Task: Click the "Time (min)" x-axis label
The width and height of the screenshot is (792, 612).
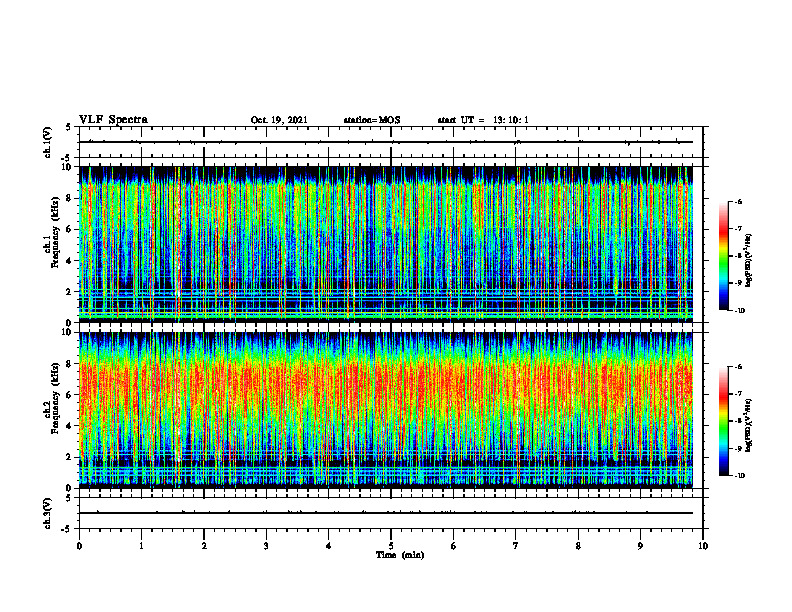Action: [400, 555]
